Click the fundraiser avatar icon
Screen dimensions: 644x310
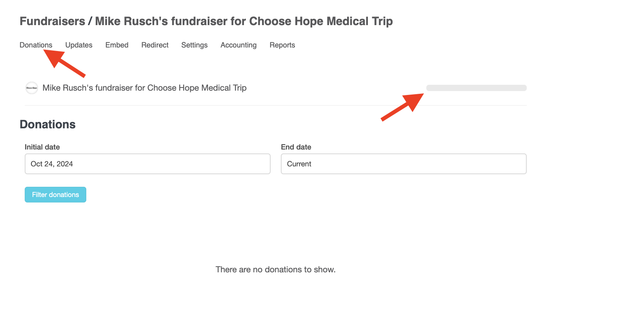32,88
